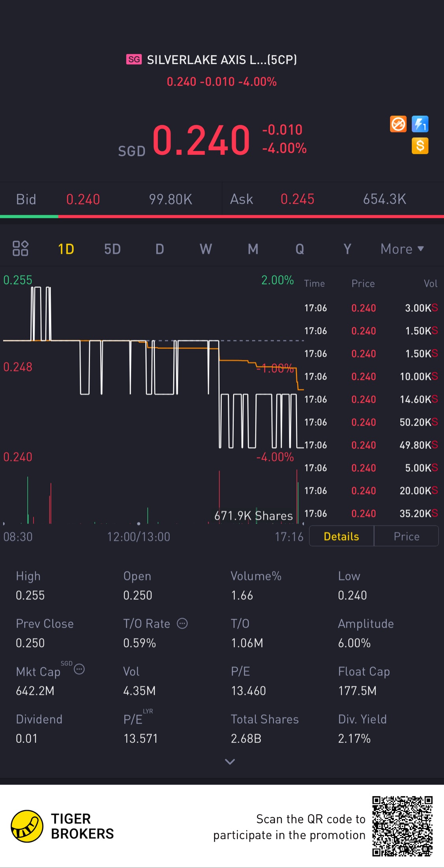Tap the info icon beside T/O Rate
Screen dimensions: 444x868
click(x=182, y=623)
